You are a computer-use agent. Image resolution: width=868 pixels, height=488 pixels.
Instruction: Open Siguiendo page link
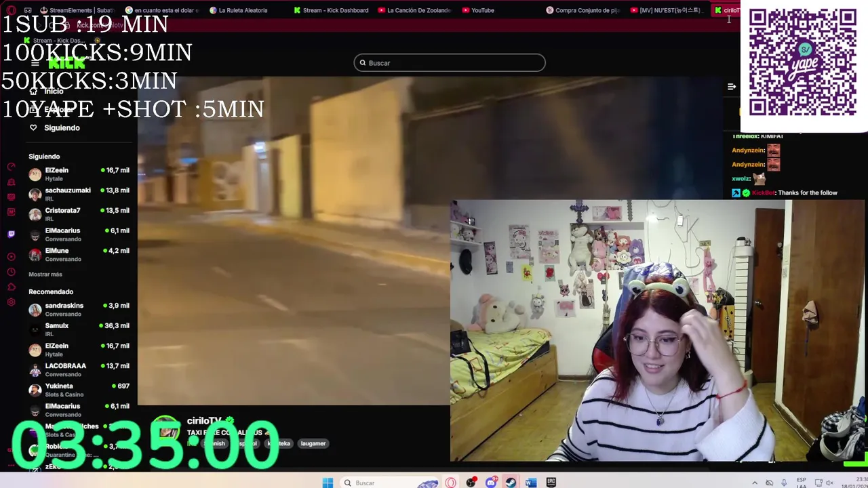tap(62, 127)
